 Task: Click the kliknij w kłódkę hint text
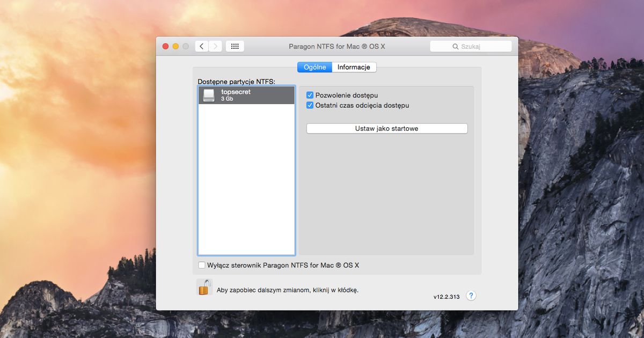click(x=284, y=289)
